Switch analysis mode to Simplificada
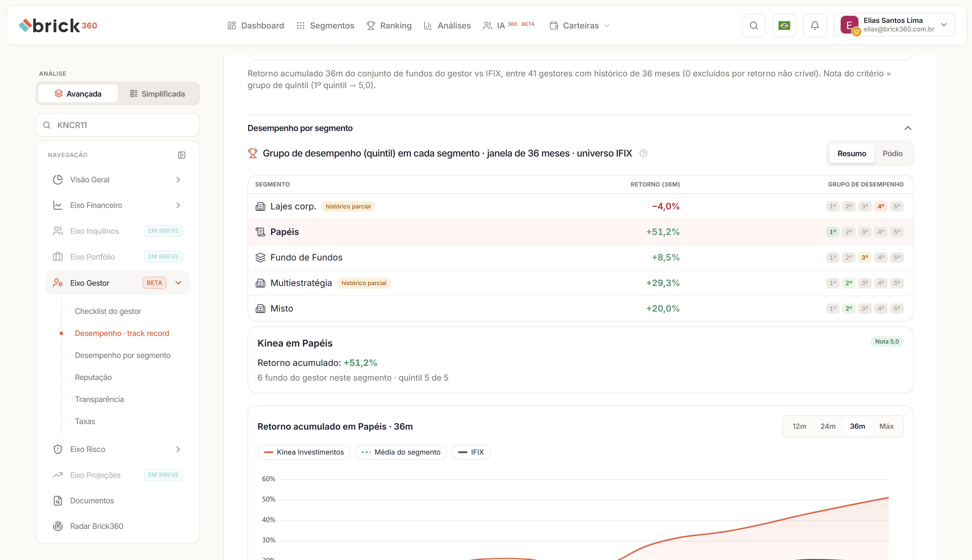The image size is (972, 560). (x=157, y=93)
